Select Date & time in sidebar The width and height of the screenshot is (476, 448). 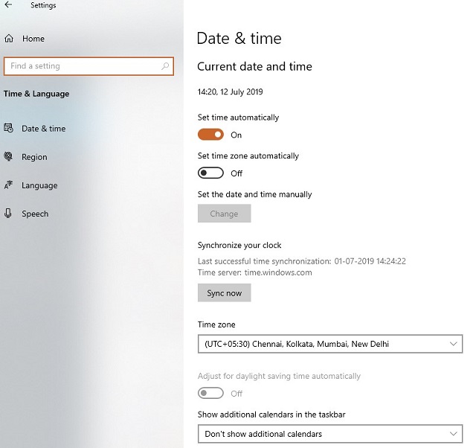(x=44, y=129)
